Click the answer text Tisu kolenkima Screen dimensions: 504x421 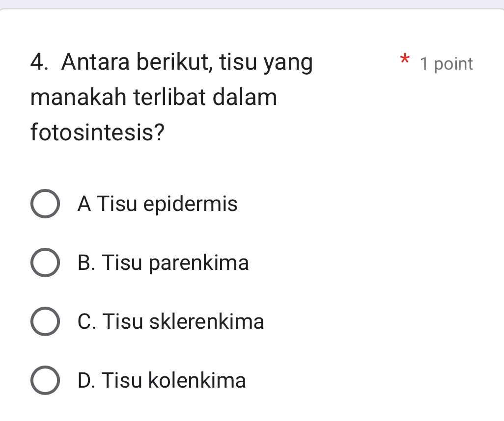pyautogui.click(x=162, y=381)
